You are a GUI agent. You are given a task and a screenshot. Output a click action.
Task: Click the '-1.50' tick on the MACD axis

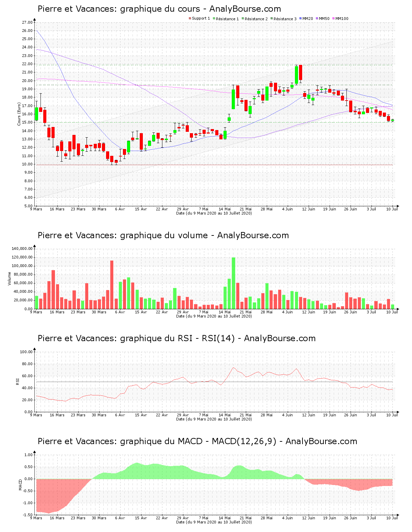pyautogui.click(x=28, y=515)
